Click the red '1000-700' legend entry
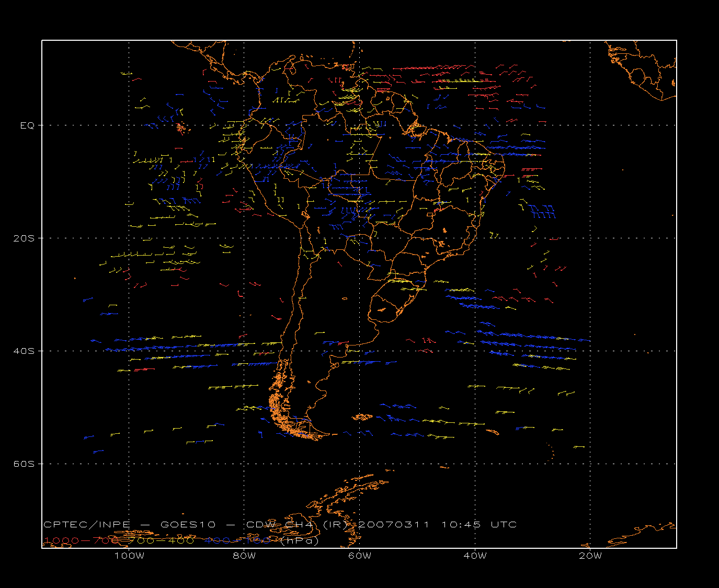The width and height of the screenshot is (719, 588). click(82, 540)
